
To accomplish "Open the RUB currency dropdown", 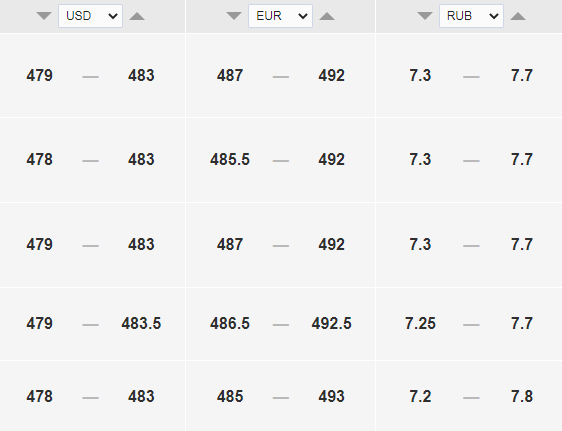I will point(471,16).
